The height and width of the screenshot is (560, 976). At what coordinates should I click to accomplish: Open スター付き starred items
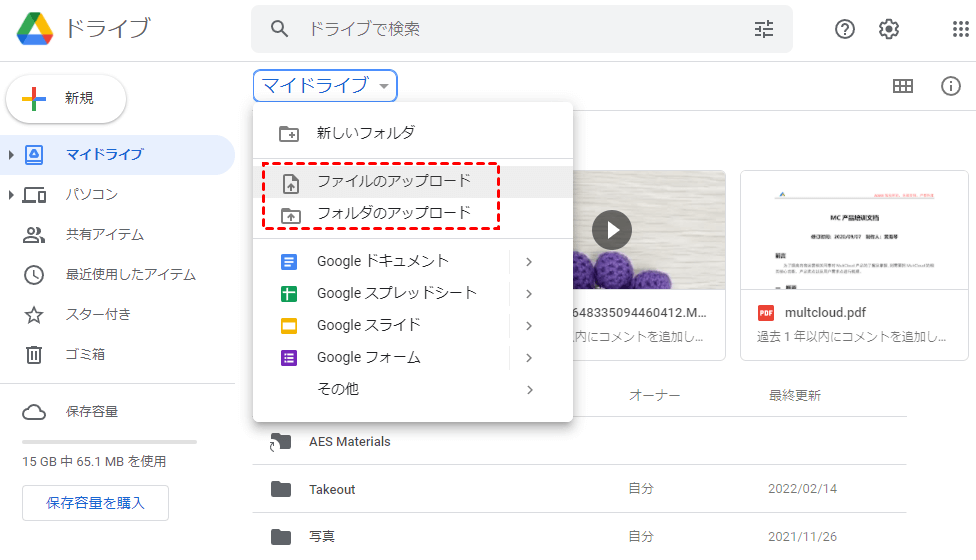[98, 314]
